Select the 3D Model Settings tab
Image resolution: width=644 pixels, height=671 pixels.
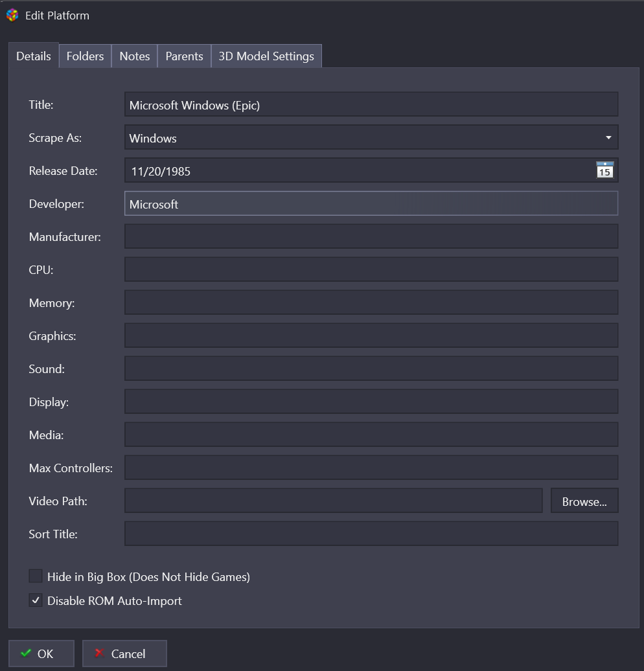(x=266, y=56)
